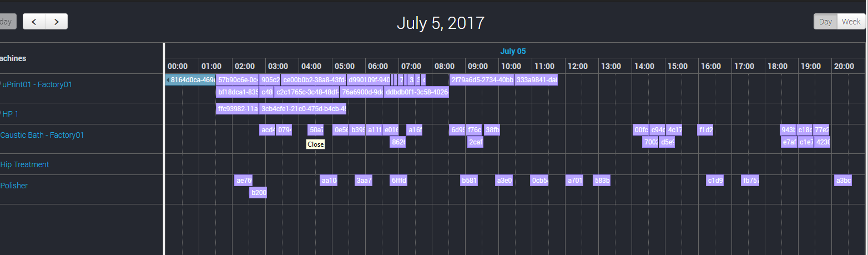The height and width of the screenshot is (255, 868).
Task: Click the ddbdb0f1-3c58 event block
Action: click(x=416, y=92)
